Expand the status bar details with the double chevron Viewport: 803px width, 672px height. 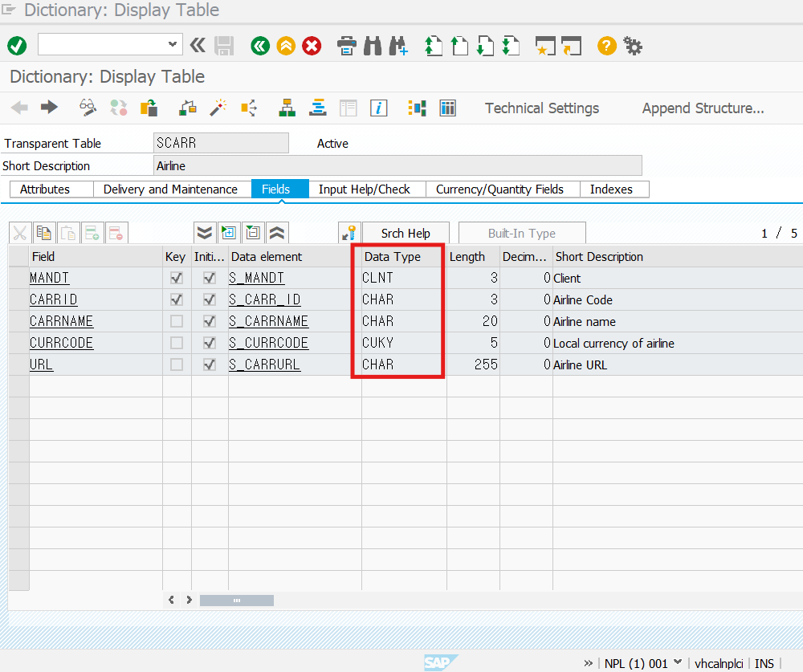pos(589,663)
